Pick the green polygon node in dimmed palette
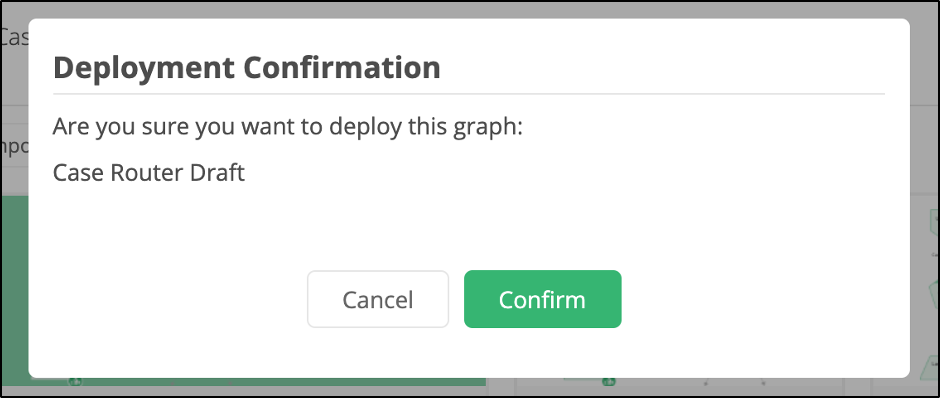940x398 pixels. (x=934, y=294)
